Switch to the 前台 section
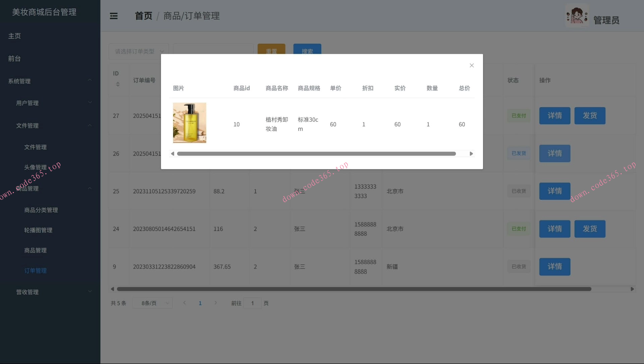Viewport: 644px width, 364px height. point(14,58)
